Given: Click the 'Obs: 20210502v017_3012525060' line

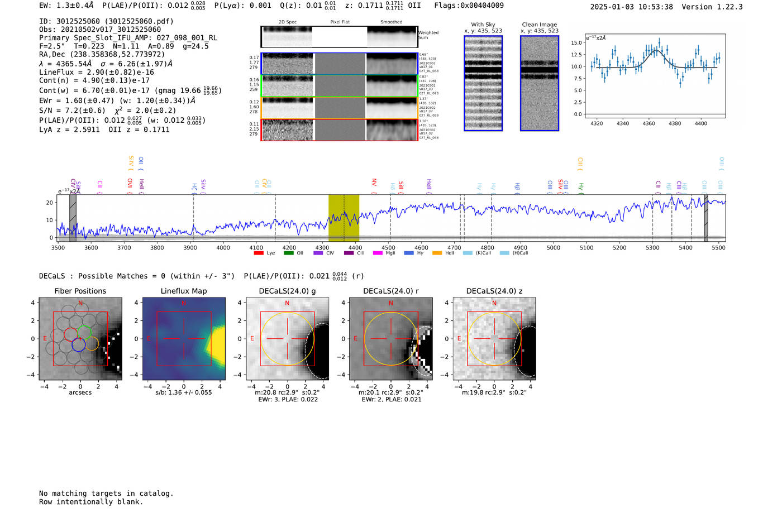Looking at the screenshot, I should [x=100, y=29].
